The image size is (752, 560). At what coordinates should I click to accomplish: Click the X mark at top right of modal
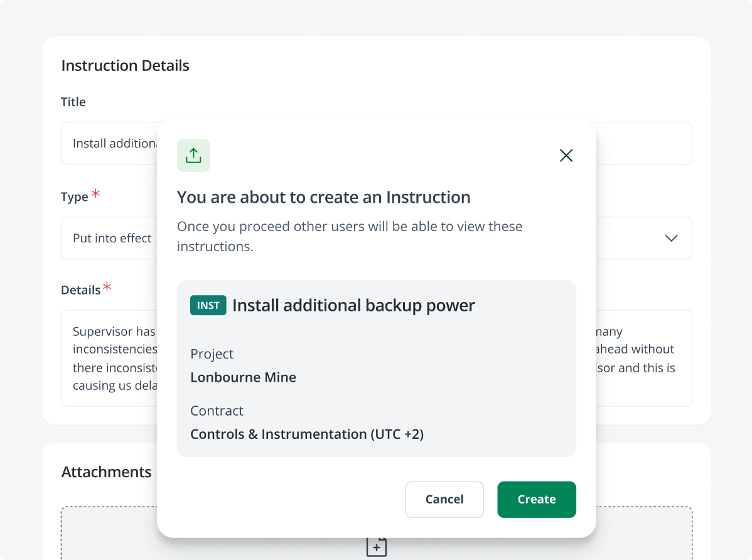(566, 155)
